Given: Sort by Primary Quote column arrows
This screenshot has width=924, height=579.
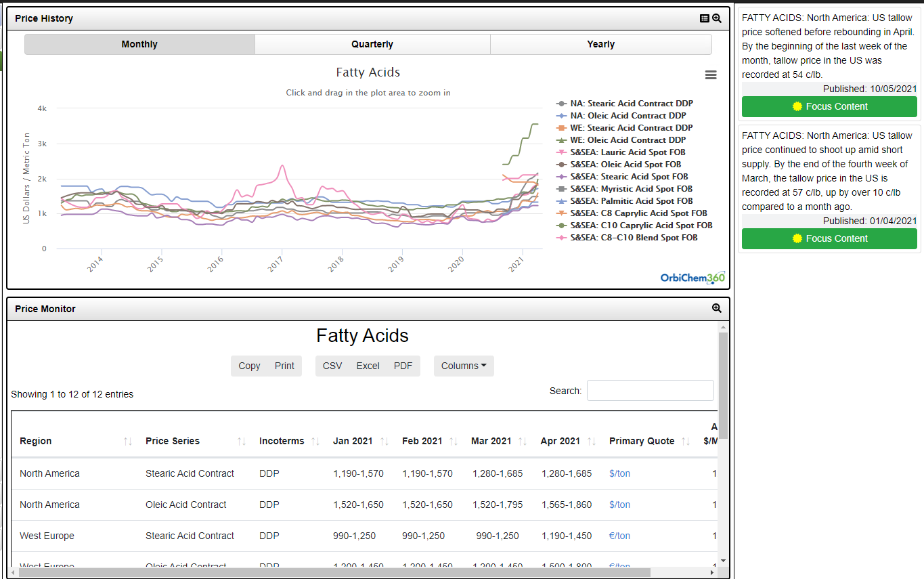Looking at the screenshot, I should (x=686, y=442).
